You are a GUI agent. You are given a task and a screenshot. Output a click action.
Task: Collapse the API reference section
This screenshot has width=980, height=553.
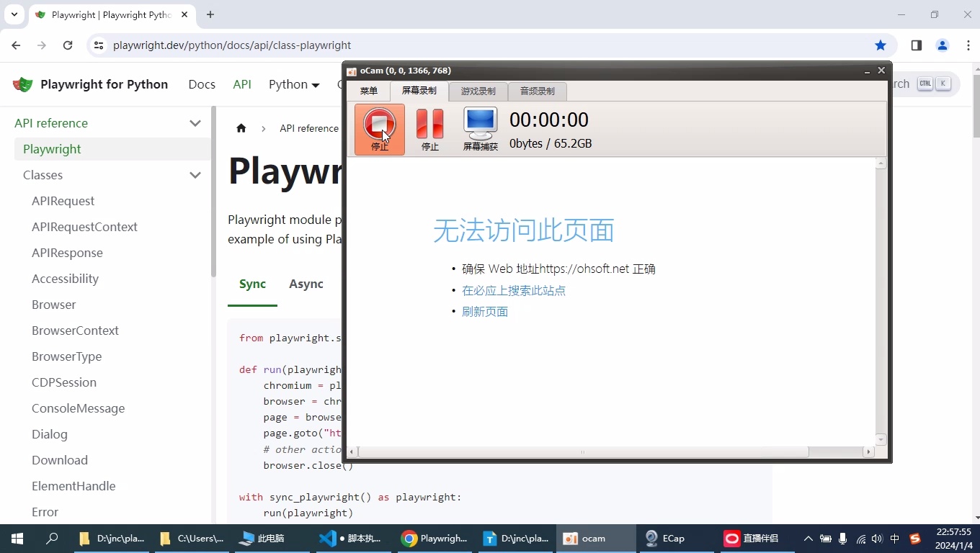click(x=195, y=123)
